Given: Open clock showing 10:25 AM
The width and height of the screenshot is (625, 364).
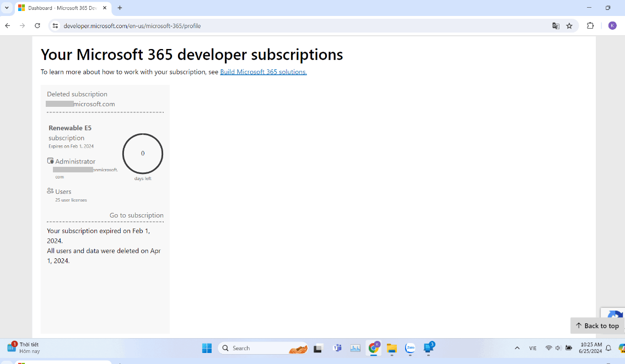Looking at the screenshot, I should click(591, 347).
